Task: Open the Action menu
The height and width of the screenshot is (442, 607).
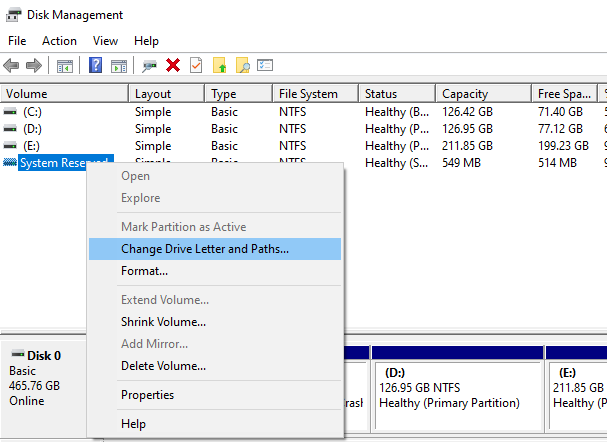Action: click(x=59, y=41)
